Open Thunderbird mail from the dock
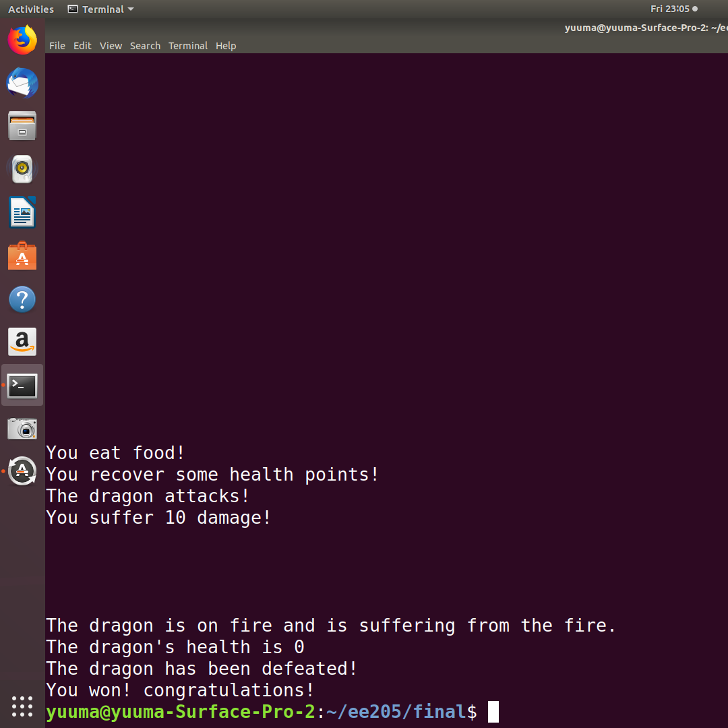The height and width of the screenshot is (728, 728). (x=22, y=83)
